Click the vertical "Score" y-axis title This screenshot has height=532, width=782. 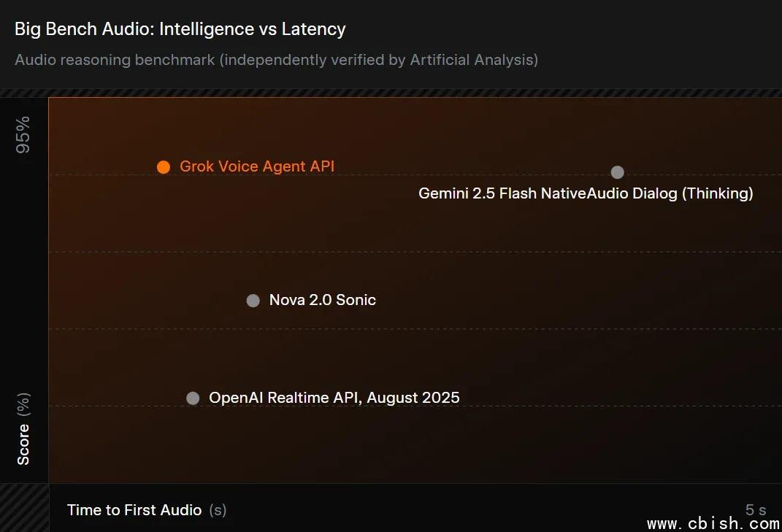click(24, 443)
